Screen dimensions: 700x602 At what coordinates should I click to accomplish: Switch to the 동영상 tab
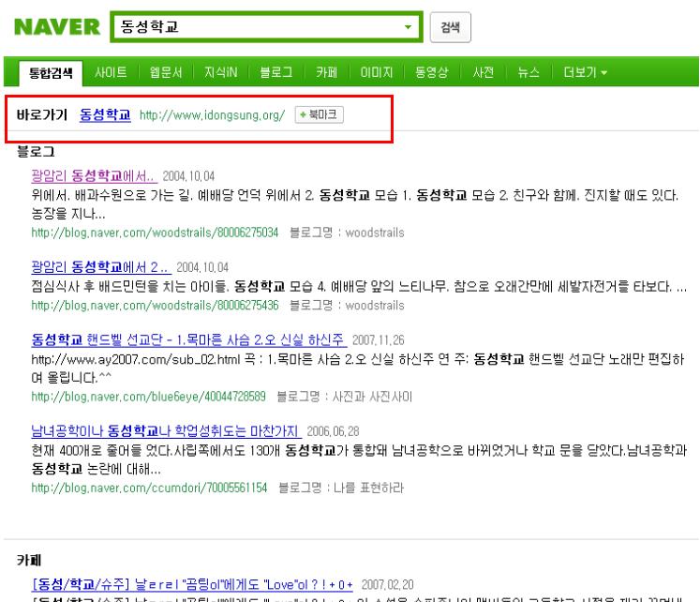click(x=433, y=72)
